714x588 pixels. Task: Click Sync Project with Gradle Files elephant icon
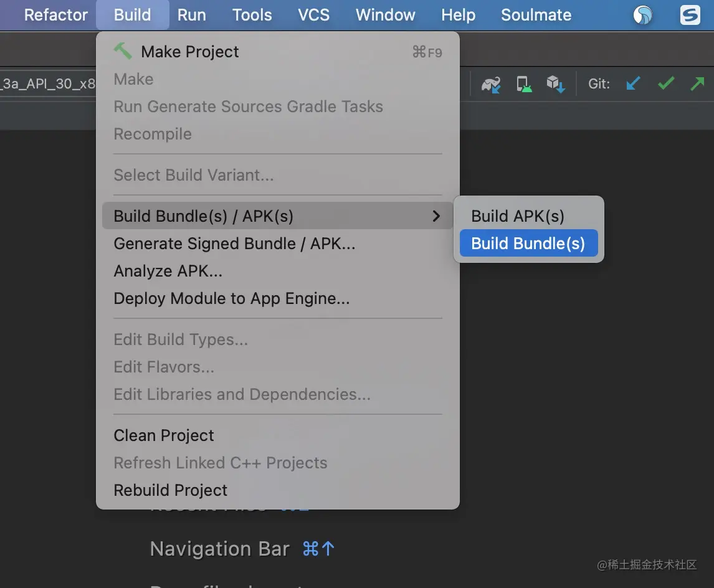(491, 84)
